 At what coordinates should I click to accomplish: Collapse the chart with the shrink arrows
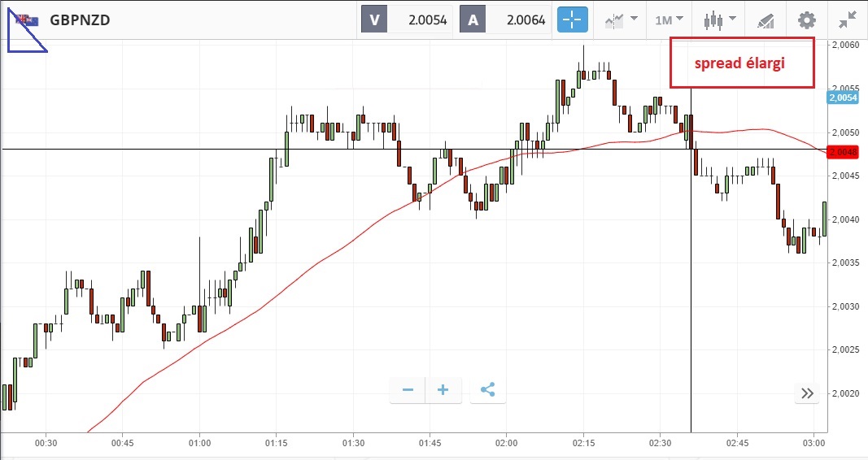(x=848, y=20)
